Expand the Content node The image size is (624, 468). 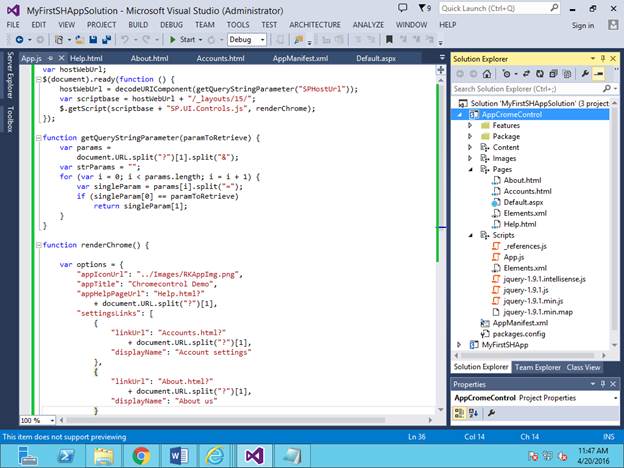[x=470, y=147]
